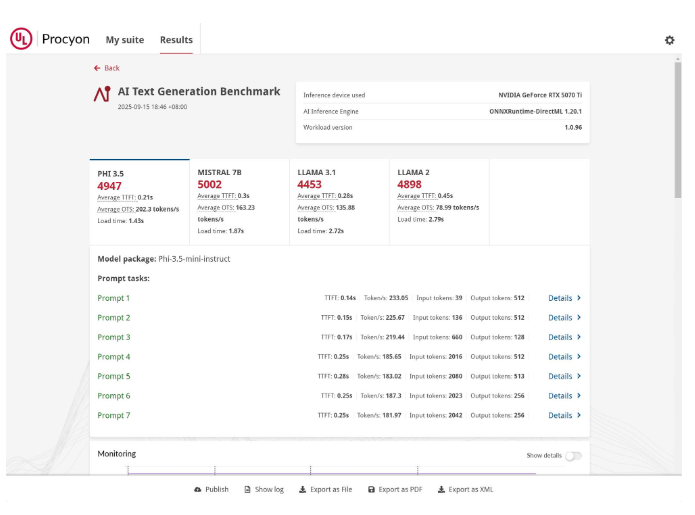Select the MISTRAL 7B model tab

coord(239,202)
